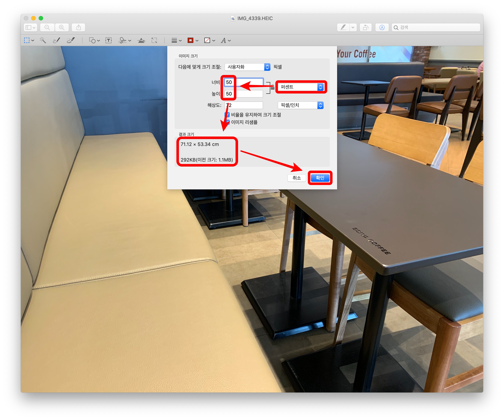Open the Shapes tool dropdown menu
The image size is (504, 420).
(94, 40)
